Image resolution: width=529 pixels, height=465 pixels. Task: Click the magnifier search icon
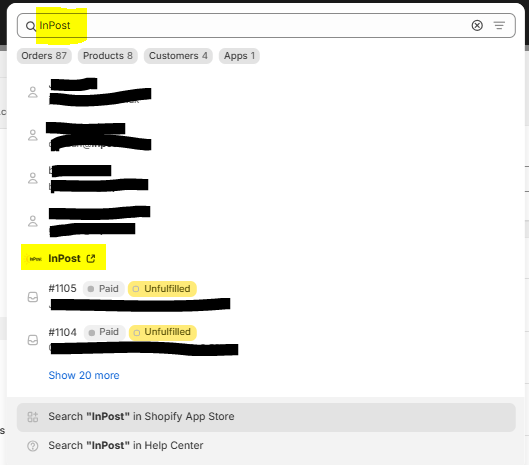click(31, 26)
